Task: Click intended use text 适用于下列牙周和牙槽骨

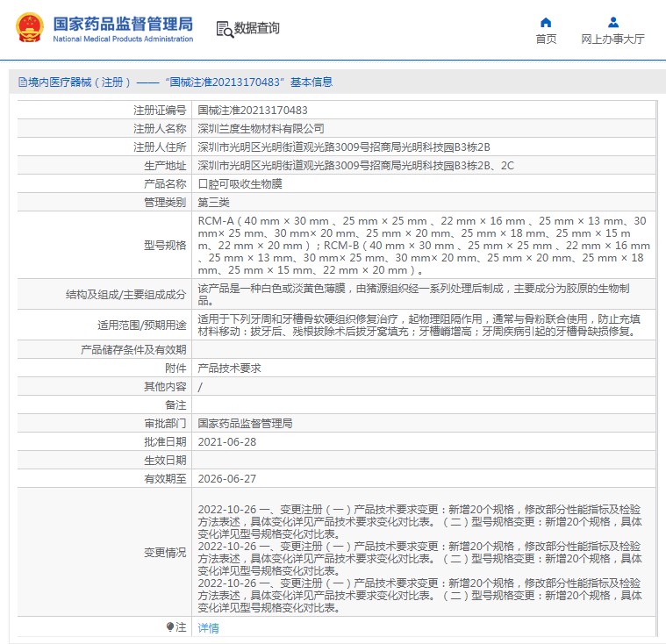Action: point(419,325)
